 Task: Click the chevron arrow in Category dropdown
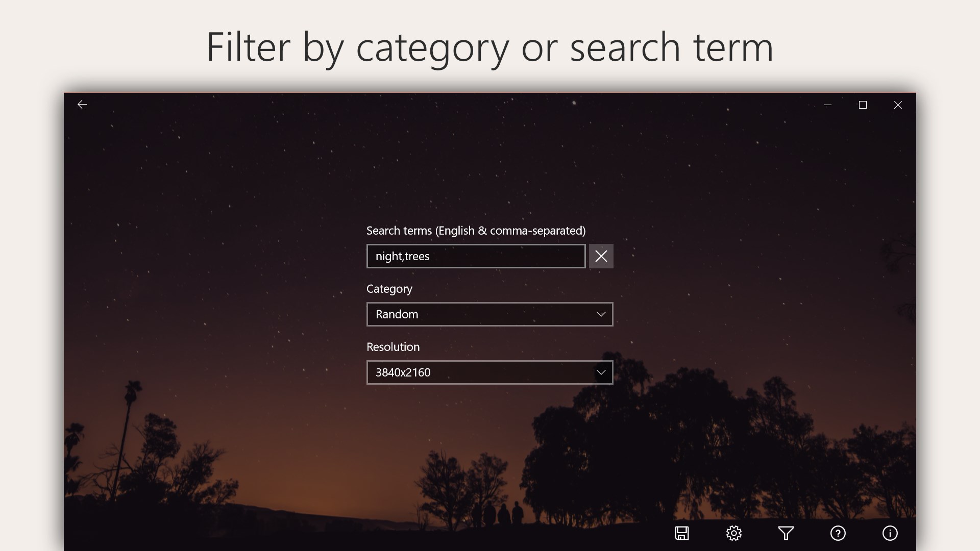601,314
